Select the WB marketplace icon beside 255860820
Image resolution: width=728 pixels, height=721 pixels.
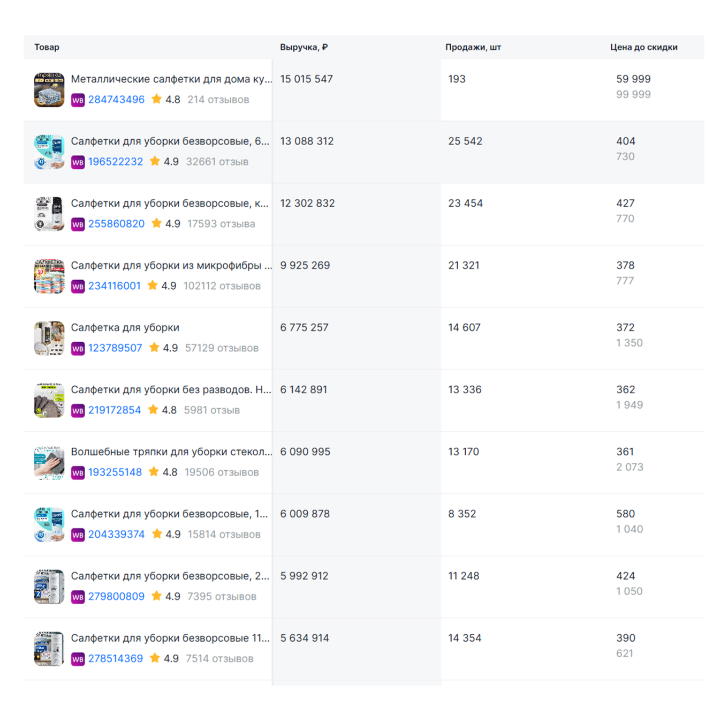(x=78, y=223)
